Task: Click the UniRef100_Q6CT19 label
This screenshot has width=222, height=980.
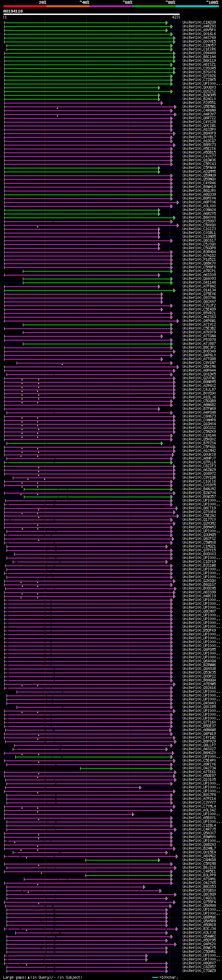Action: click(x=199, y=508)
